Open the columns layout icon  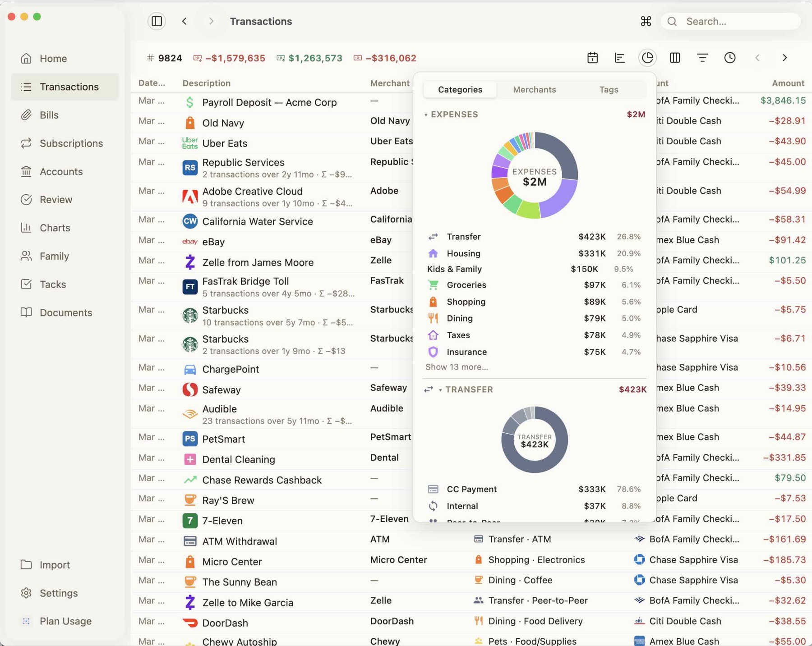(675, 58)
